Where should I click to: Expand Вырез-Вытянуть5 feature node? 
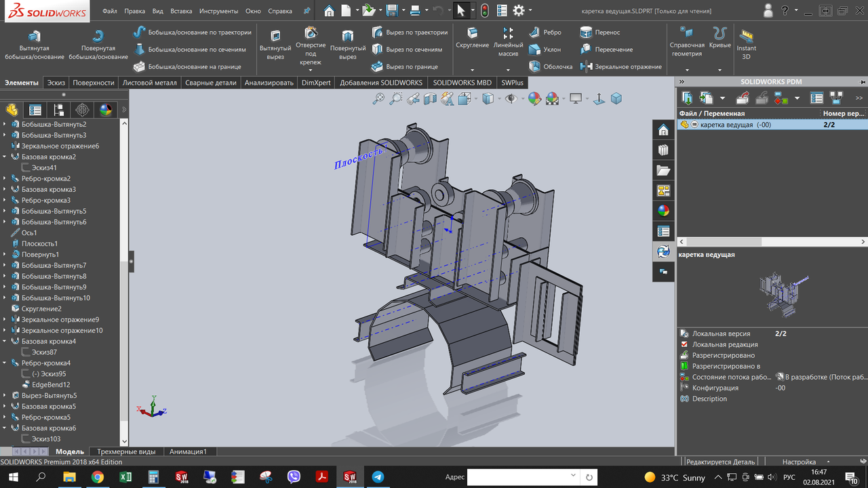tap(5, 395)
